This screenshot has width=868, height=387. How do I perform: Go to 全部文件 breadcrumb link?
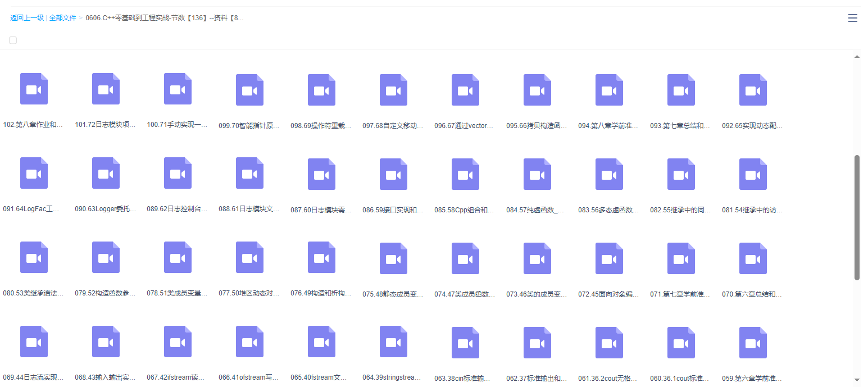click(x=62, y=18)
